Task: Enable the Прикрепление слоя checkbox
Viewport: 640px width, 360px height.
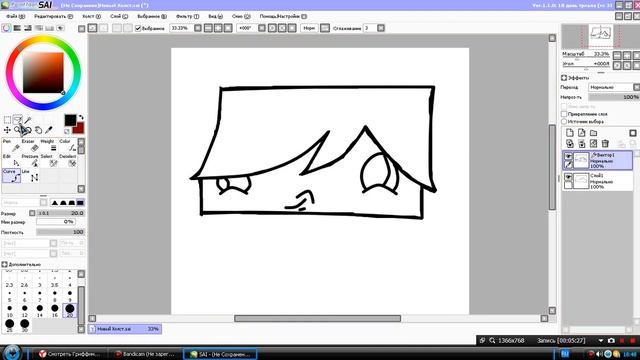Action: click(564, 114)
